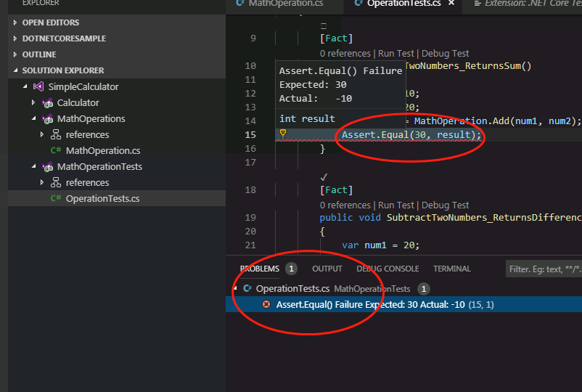Click 'var num1 = 20;' on line 21
The image size is (582, 392).
pos(381,245)
